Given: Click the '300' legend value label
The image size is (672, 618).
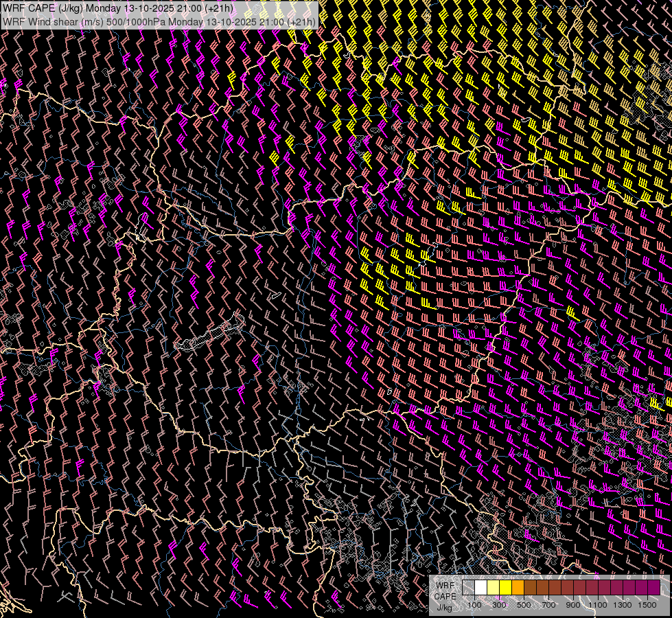Looking at the screenshot, I should click(499, 605).
